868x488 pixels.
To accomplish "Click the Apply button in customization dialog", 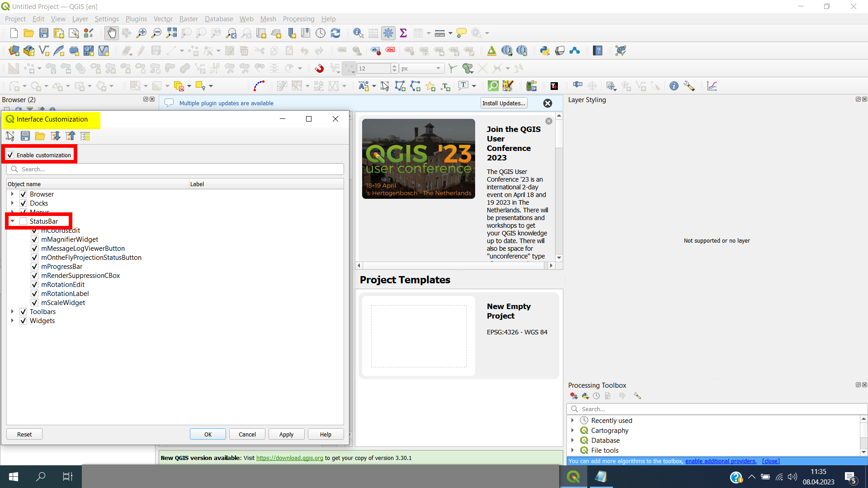I will coord(286,434).
